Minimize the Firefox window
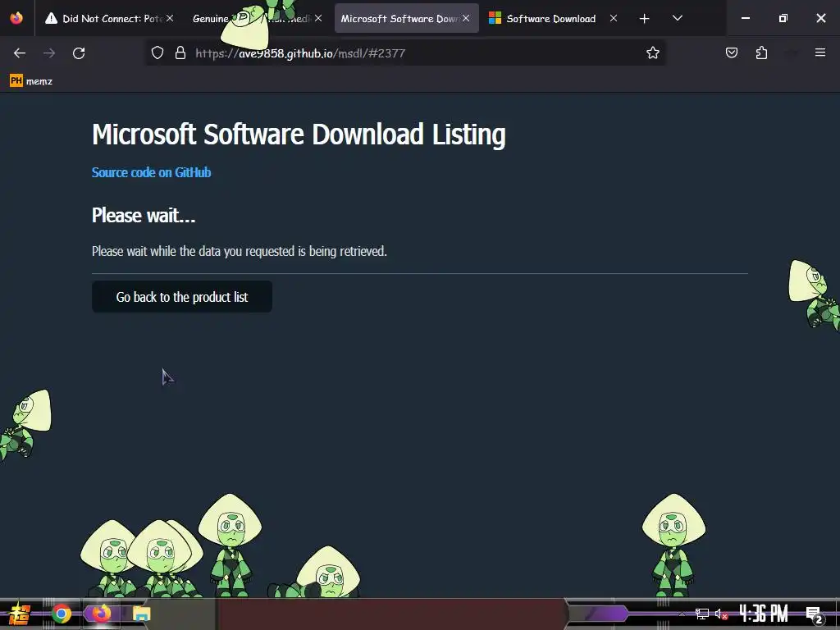Screen dimensions: 840x630 745,18
